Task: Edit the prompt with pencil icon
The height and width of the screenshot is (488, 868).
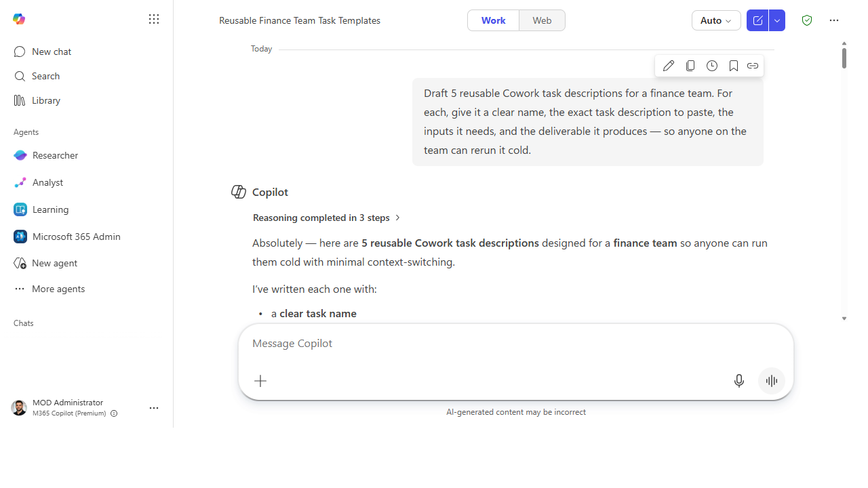Action: [669, 66]
